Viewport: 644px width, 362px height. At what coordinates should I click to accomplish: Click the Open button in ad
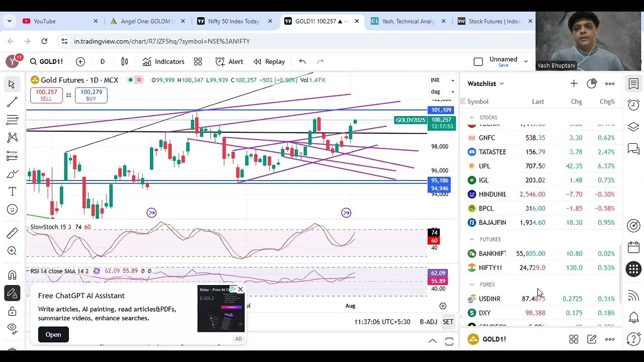click(x=53, y=334)
